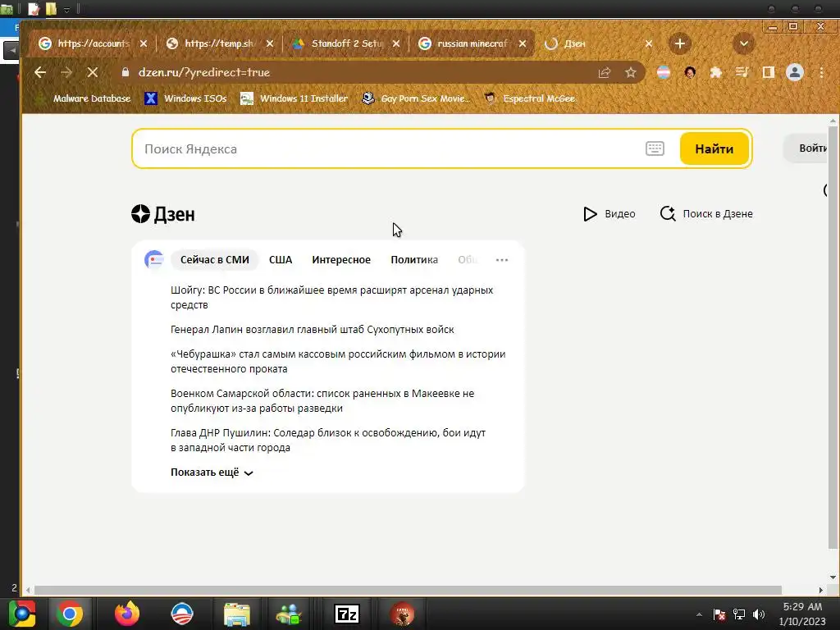Viewport: 840px width, 630px height.
Task: Open the Военком Самарской области headline
Action: click(x=322, y=400)
